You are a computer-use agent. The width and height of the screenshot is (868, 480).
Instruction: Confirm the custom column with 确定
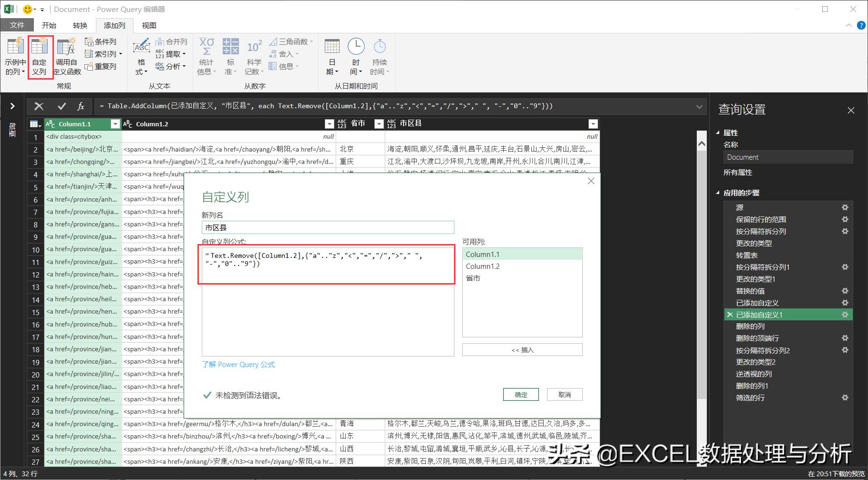click(520, 394)
